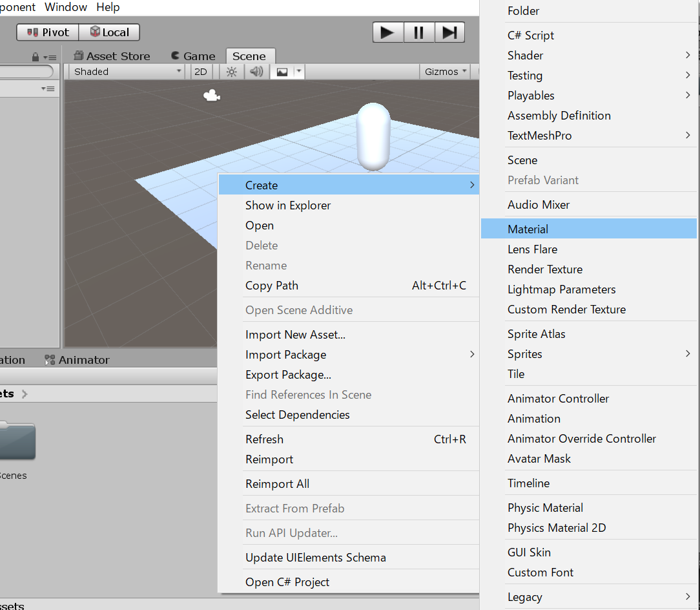
Task: Choose Update UIElements Schema
Action: [349, 557]
